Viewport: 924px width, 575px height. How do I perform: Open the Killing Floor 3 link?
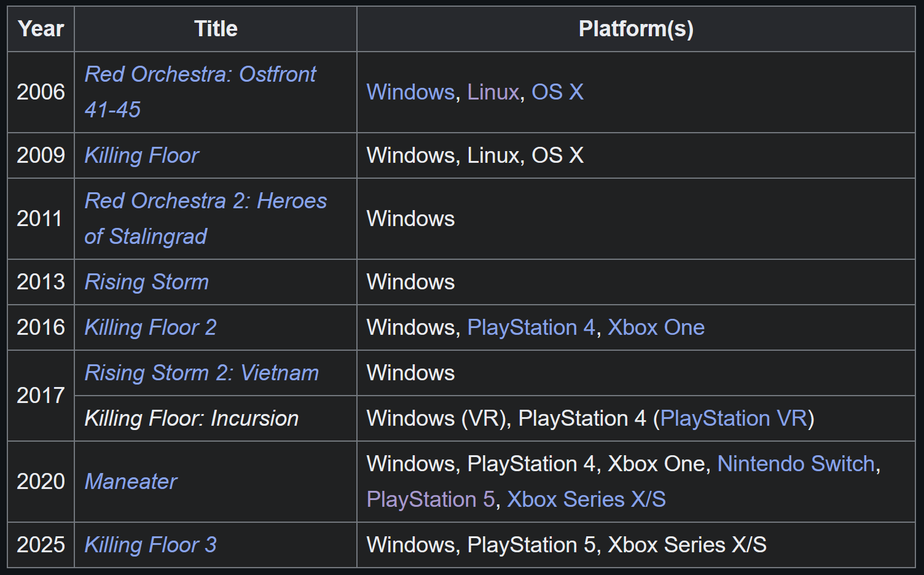tap(151, 545)
